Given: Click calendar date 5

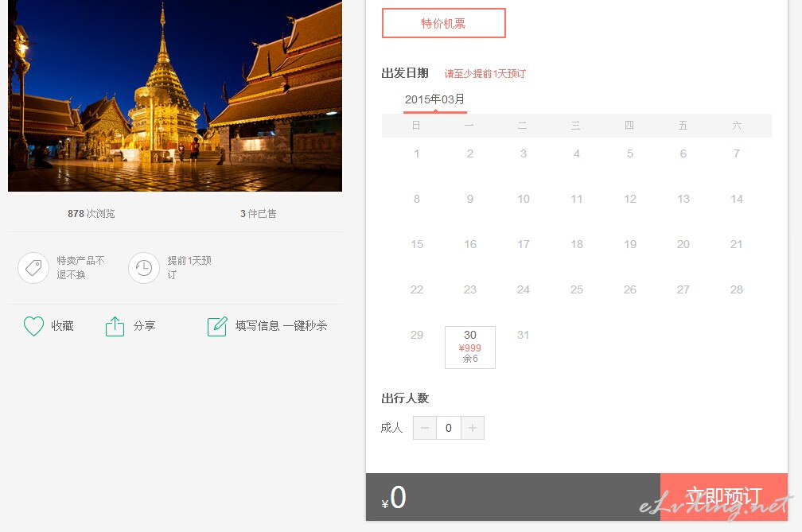Looking at the screenshot, I should (x=630, y=153).
